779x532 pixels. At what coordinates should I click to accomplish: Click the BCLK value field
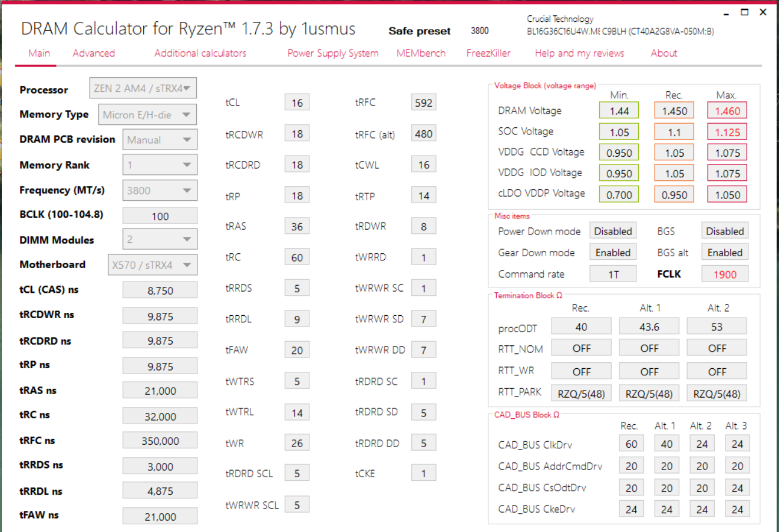click(160, 216)
